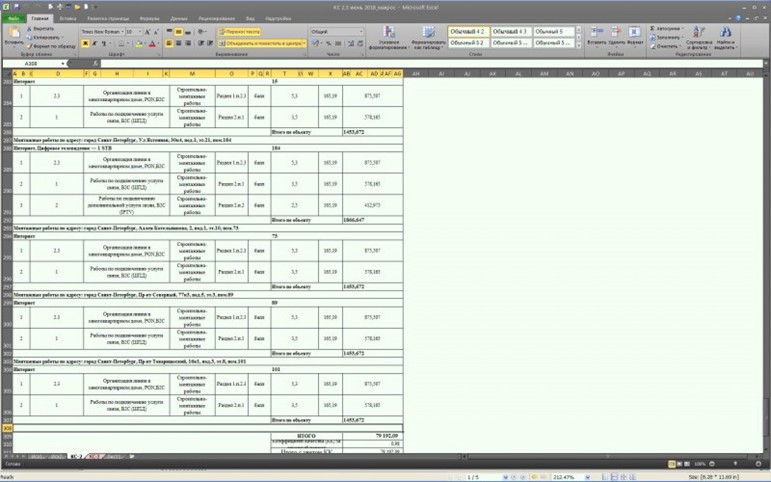Click AutoSum (Автосумма) sigma icon
The width and height of the screenshot is (771, 482).
pyautogui.click(x=652, y=29)
